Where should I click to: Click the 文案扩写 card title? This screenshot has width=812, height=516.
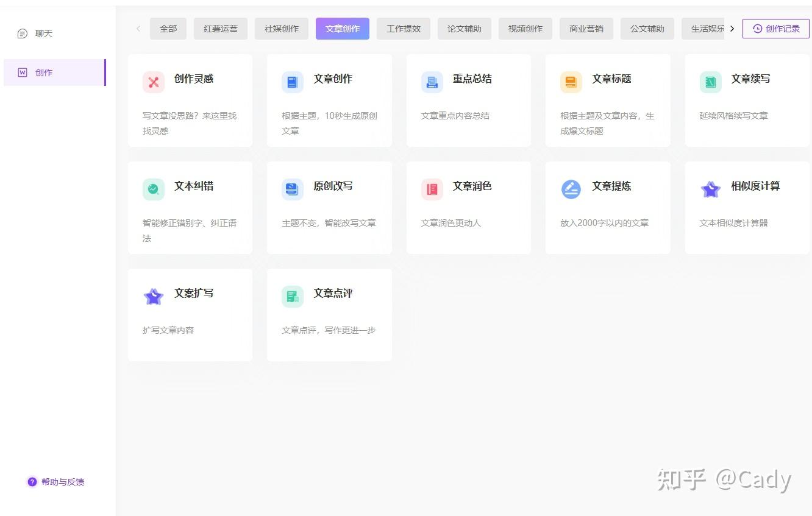point(194,293)
